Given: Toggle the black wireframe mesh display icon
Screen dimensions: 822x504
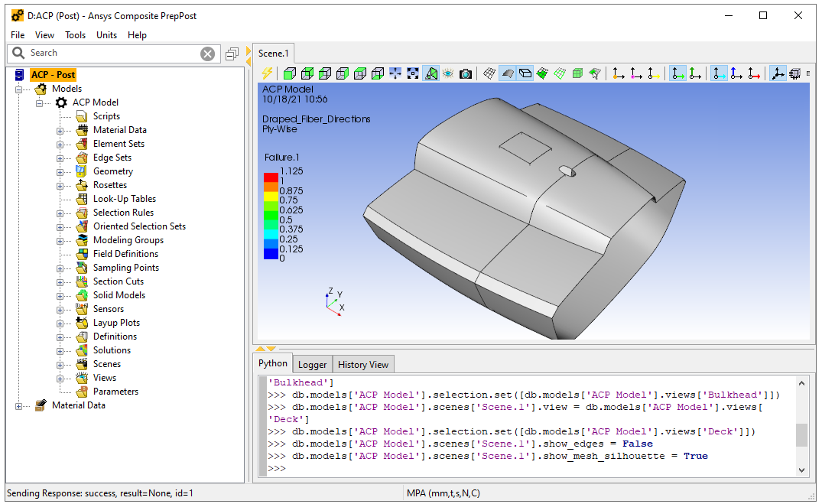Looking at the screenshot, I should (489, 73).
